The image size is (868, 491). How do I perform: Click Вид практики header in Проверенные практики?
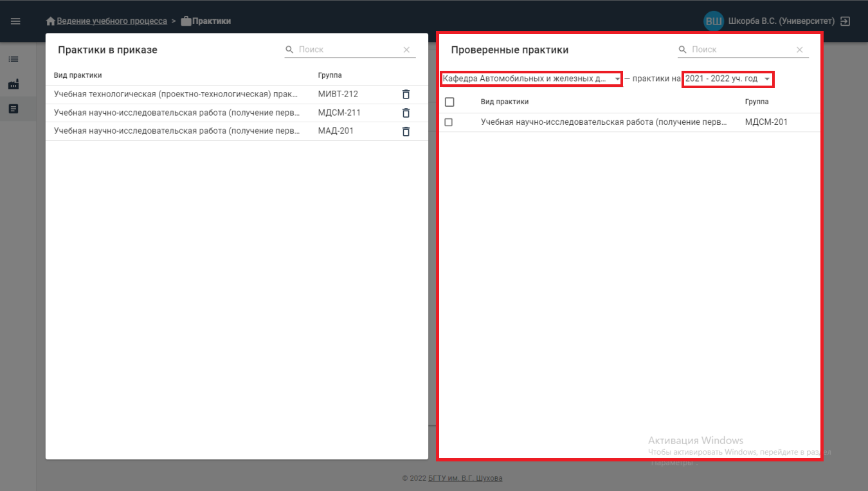[x=505, y=102]
